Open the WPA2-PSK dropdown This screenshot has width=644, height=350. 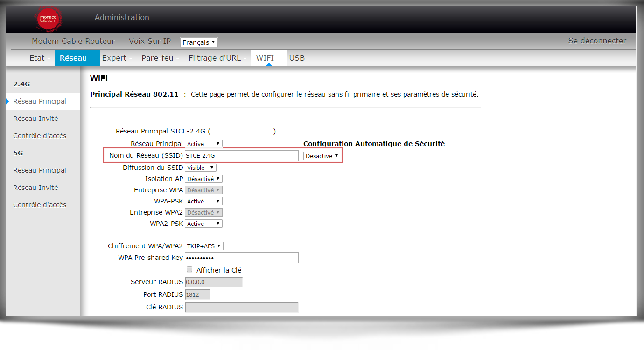click(x=203, y=224)
